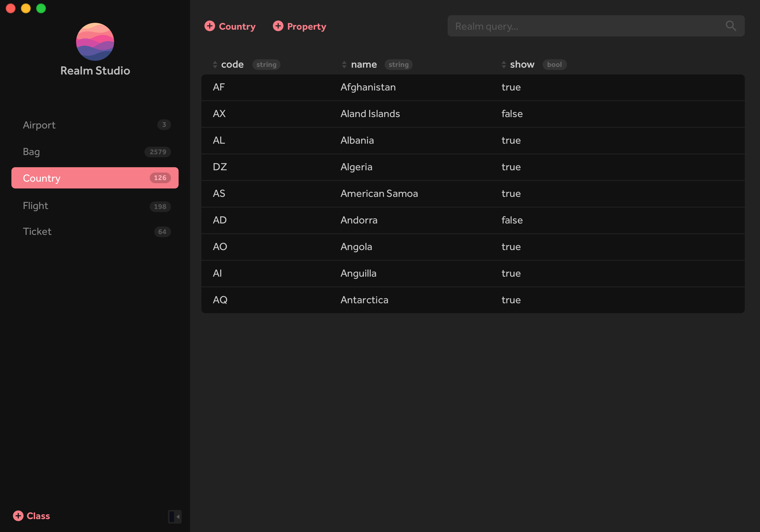Click the 'string' type badge on code column
The width and height of the screenshot is (760, 532).
tap(266, 65)
